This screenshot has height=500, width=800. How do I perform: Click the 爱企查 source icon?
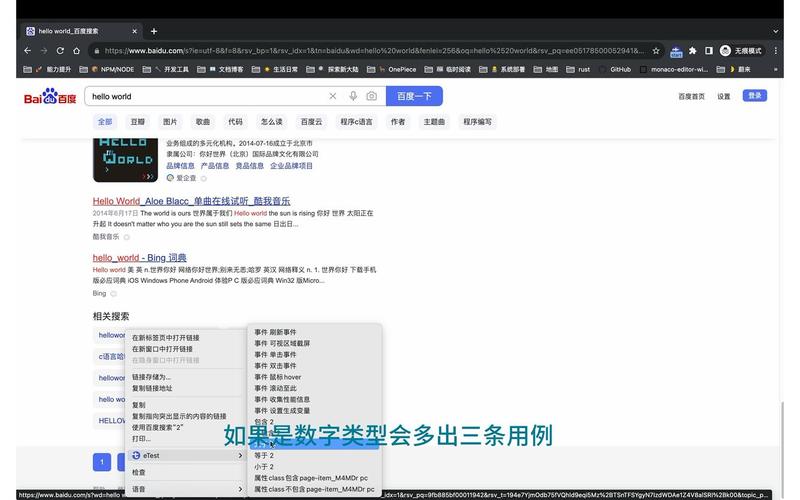(x=170, y=178)
